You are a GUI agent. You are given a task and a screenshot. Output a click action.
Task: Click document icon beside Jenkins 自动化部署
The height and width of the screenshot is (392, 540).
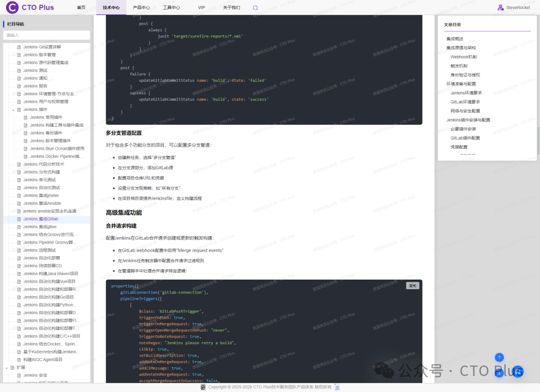[19, 258]
